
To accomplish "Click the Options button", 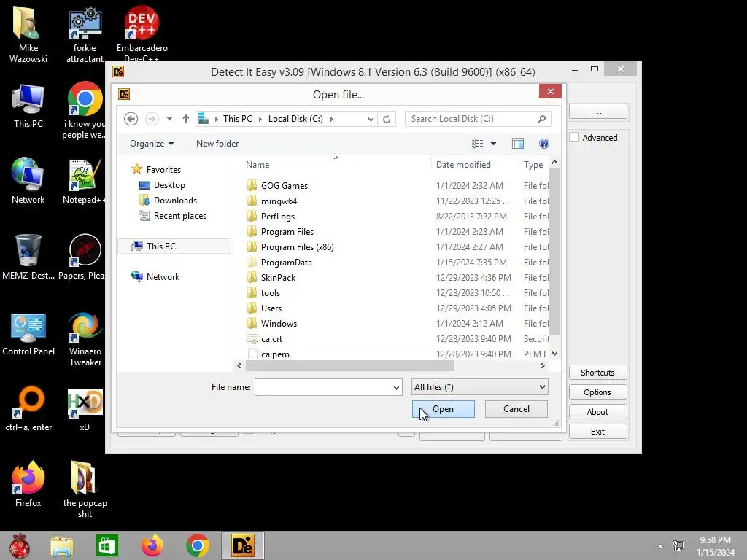I will pyautogui.click(x=598, y=392).
